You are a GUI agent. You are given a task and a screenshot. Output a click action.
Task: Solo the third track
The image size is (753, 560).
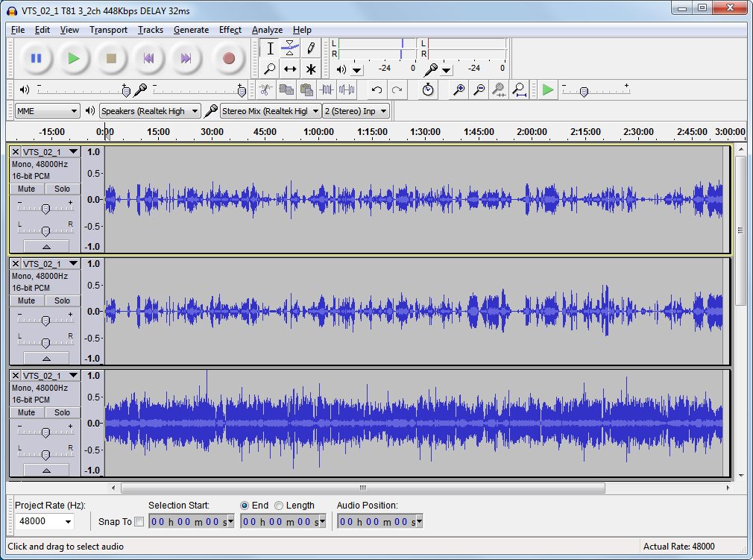pyautogui.click(x=62, y=412)
